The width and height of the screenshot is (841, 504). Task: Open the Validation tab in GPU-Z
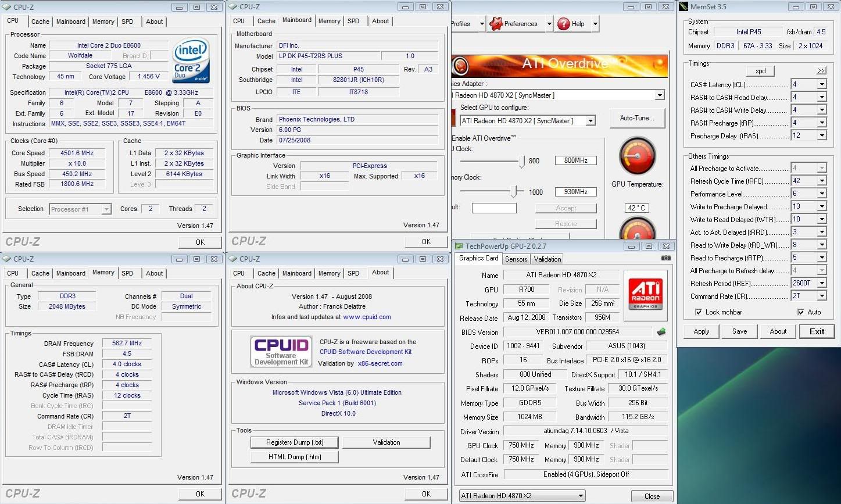pyautogui.click(x=547, y=259)
